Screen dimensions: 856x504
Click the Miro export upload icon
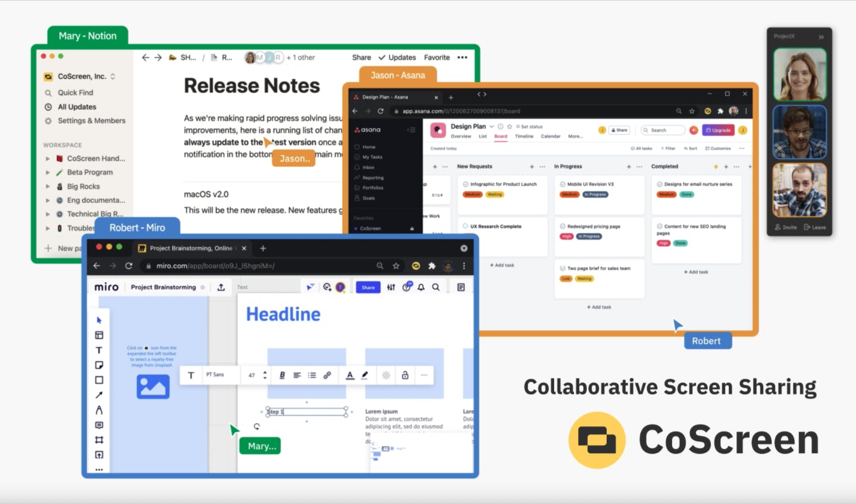(221, 287)
